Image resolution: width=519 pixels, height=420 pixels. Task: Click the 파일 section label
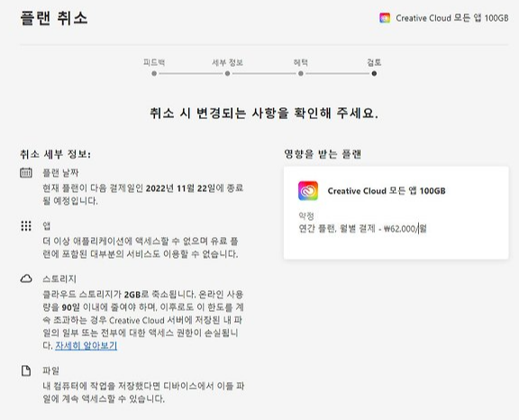pyautogui.click(x=51, y=370)
